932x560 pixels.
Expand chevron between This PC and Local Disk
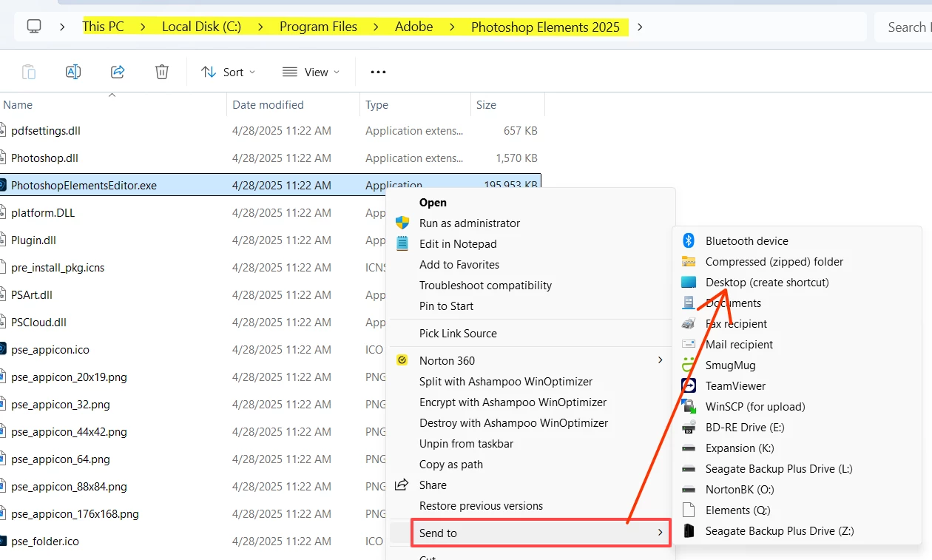tap(143, 27)
